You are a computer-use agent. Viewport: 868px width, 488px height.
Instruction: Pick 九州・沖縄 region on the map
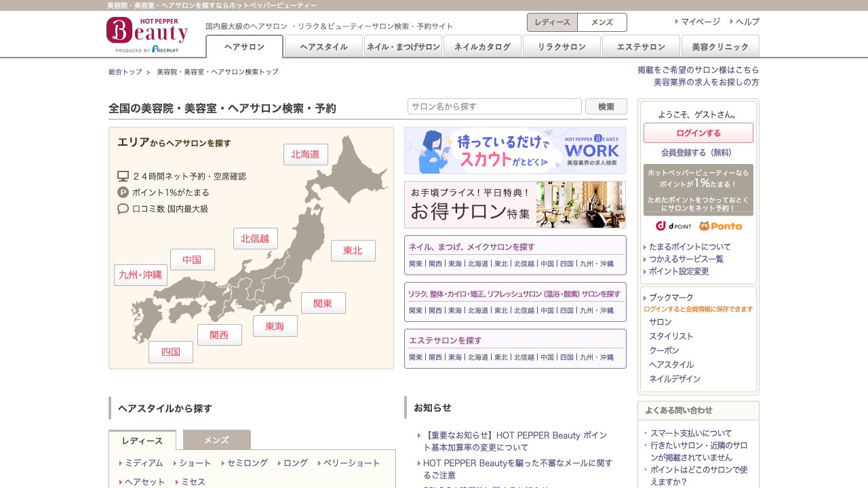tap(140, 275)
